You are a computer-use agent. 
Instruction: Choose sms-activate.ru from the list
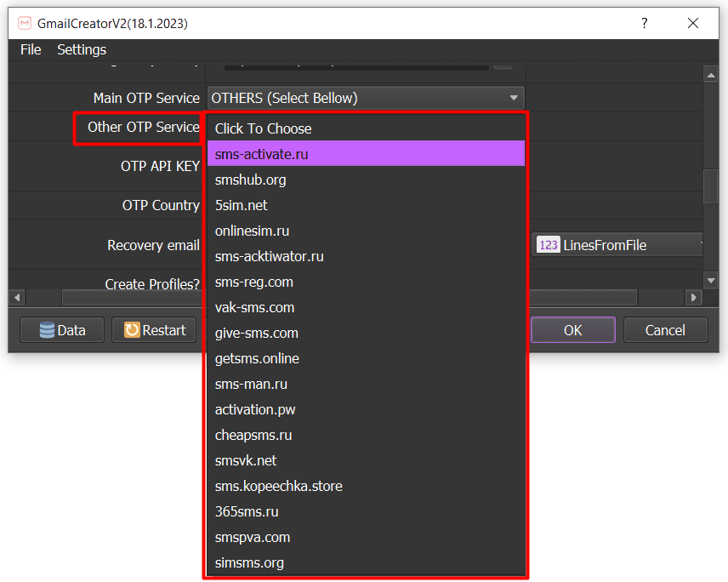(x=366, y=154)
